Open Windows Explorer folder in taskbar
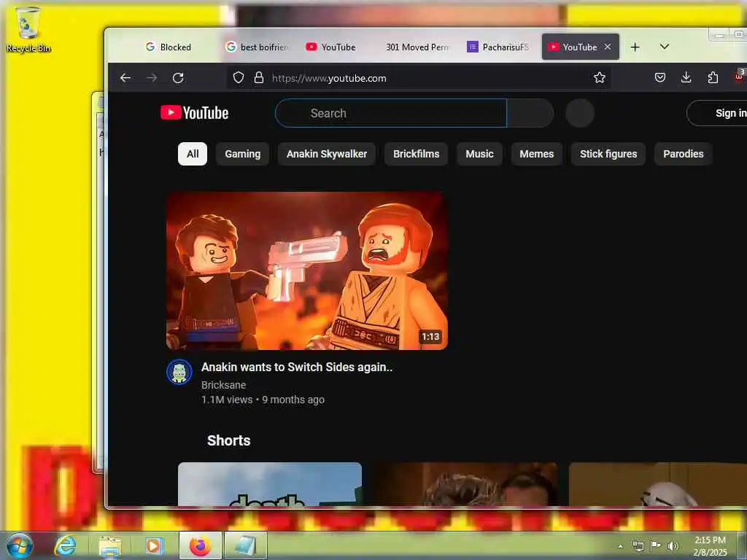This screenshot has width=747, height=560. point(110,547)
